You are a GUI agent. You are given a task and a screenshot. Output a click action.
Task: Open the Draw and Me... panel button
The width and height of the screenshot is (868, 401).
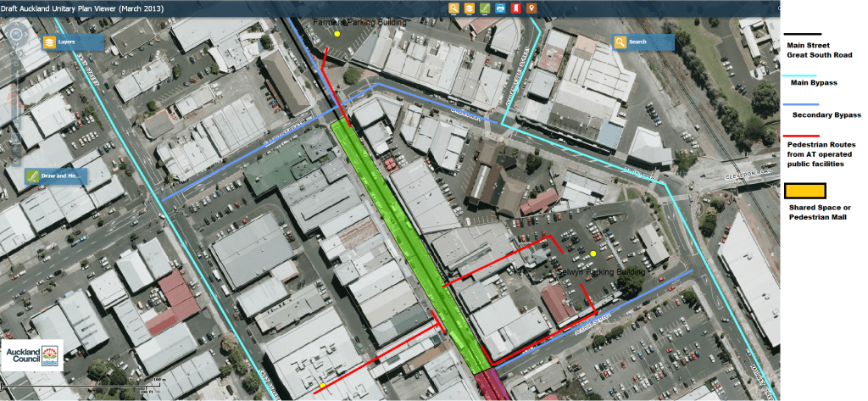click(x=56, y=175)
